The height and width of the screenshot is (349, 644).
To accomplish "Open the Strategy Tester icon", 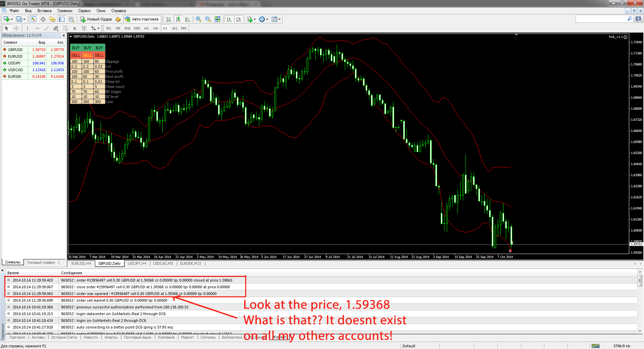I will point(71,19).
